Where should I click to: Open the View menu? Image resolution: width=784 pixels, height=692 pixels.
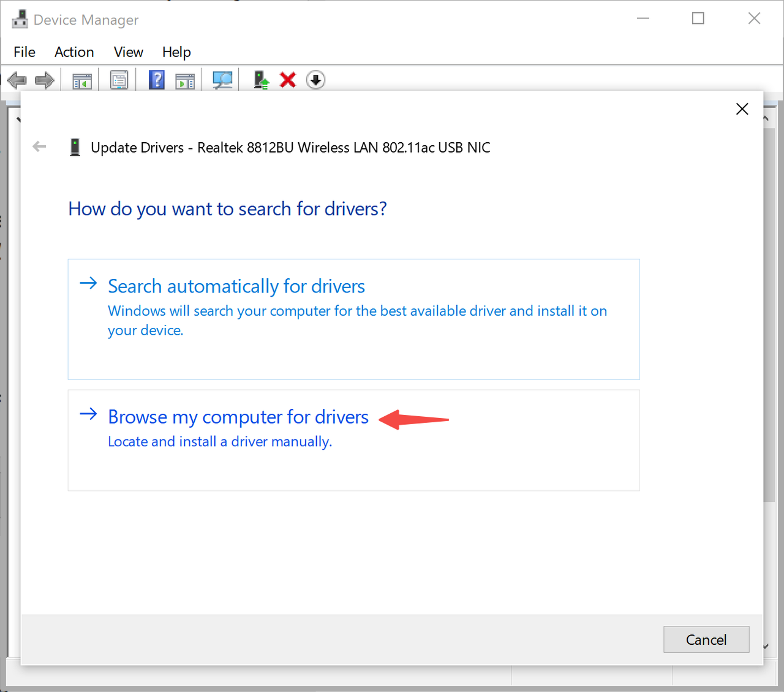tap(128, 52)
